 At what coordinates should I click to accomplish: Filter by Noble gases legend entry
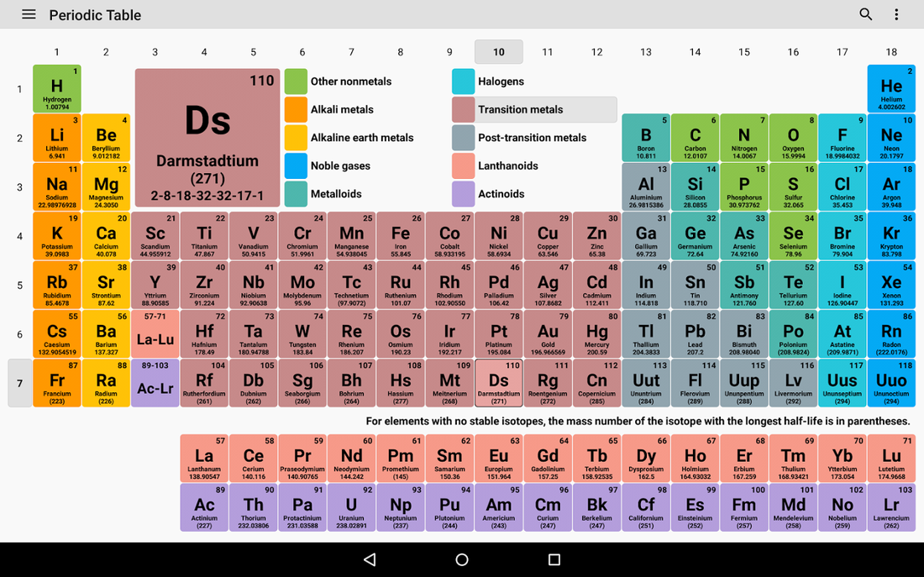tap(367, 165)
